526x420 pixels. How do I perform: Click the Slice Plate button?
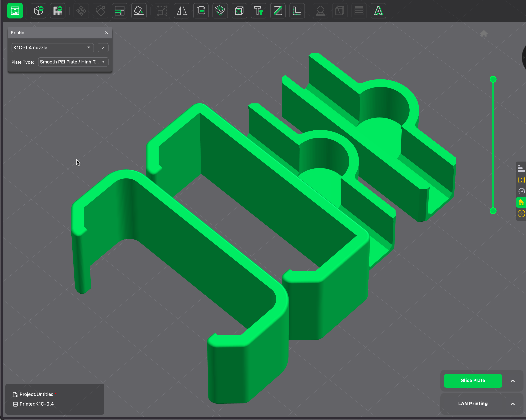(473, 381)
